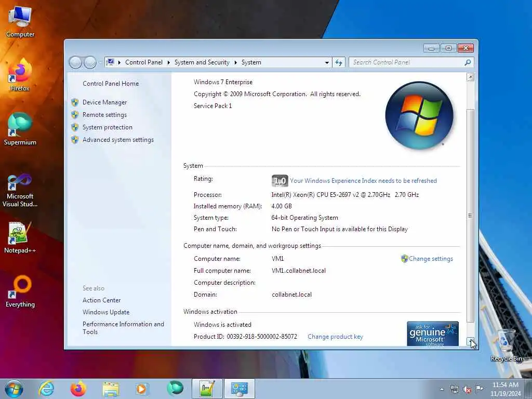Focus the Search Control Panel field
Viewport: 532px width, 399px height.
(406, 62)
